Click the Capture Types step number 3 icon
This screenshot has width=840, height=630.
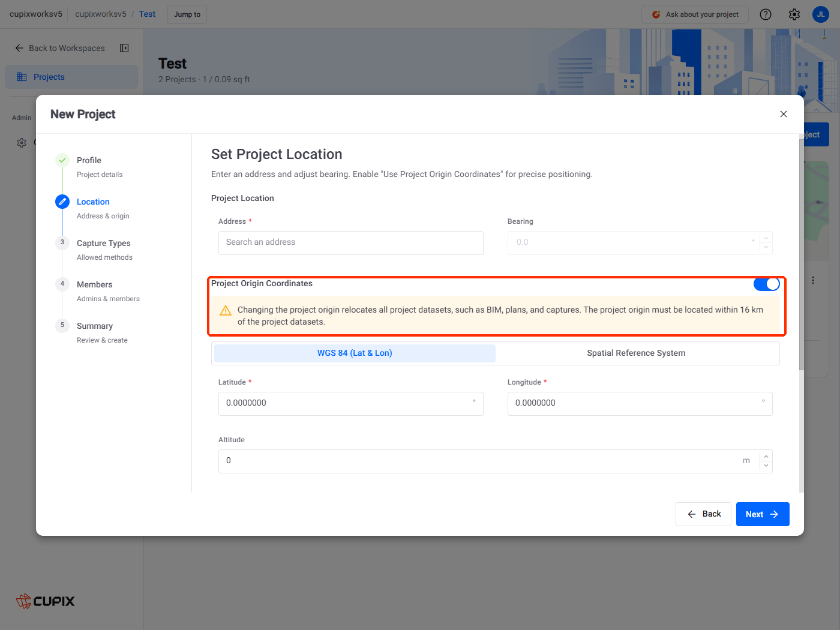coord(62,242)
